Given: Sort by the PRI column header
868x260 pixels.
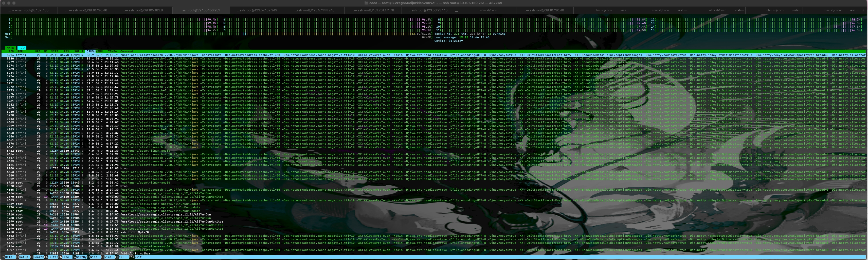Looking at the screenshot, I should [38, 51].
